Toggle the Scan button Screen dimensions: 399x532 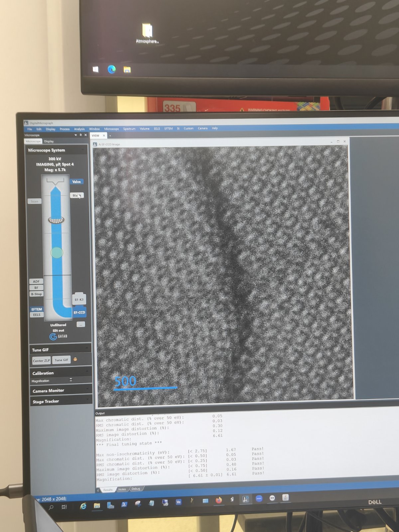click(35, 201)
